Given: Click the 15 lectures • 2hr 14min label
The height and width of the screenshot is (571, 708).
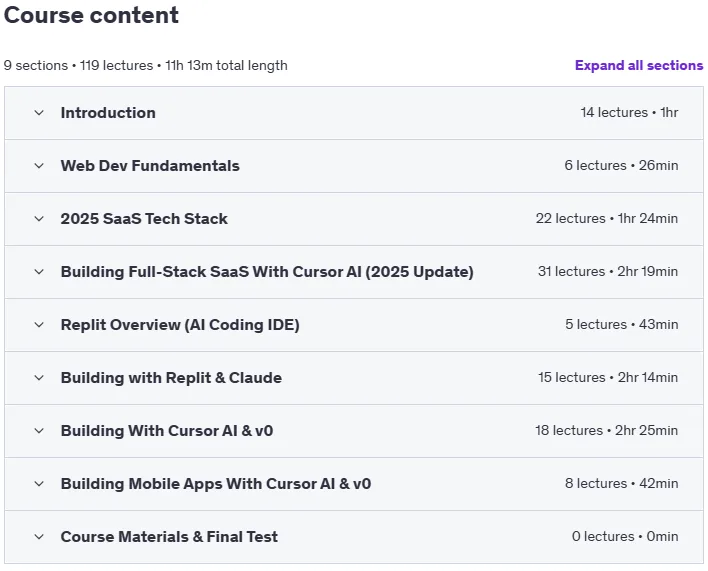Looking at the screenshot, I should pos(608,377).
